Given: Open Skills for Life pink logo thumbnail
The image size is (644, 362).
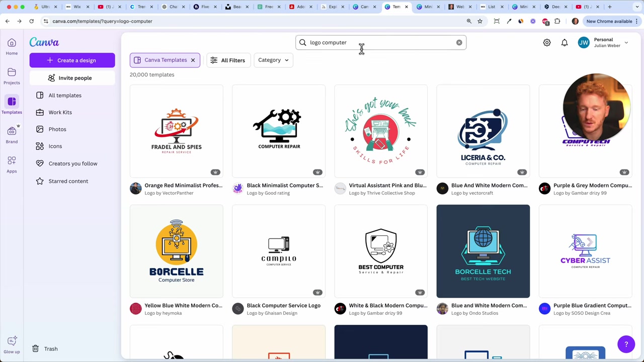Looking at the screenshot, I should (x=381, y=131).
